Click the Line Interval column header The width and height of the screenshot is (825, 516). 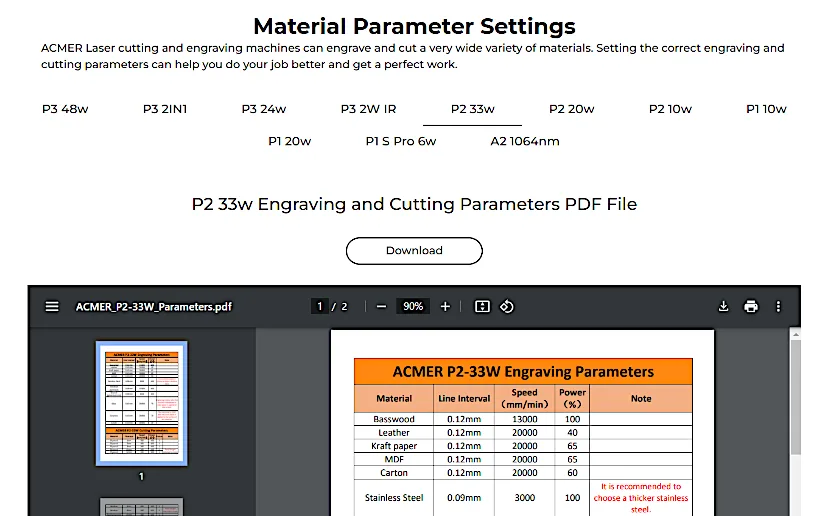(464, 399)
